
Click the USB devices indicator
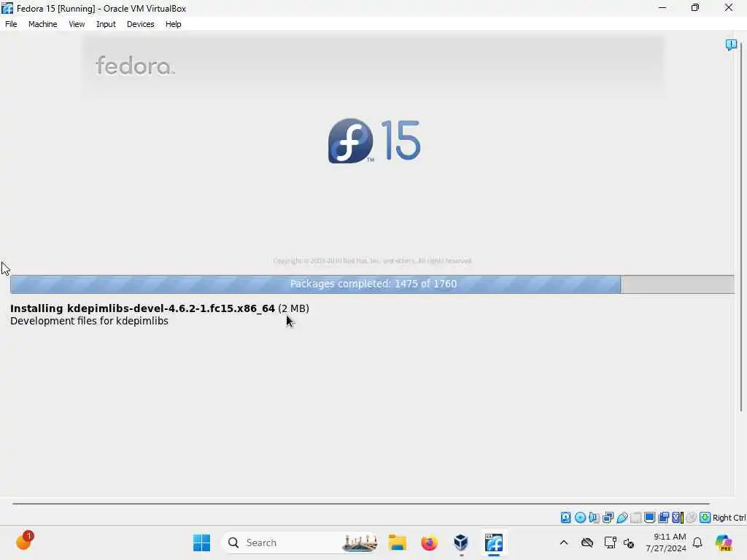(622, 517)
